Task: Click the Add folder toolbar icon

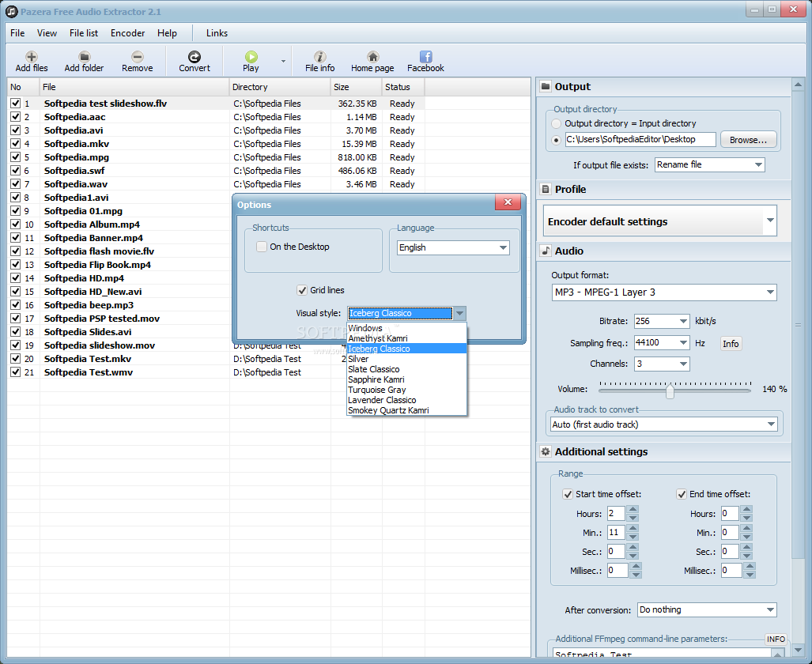Action: [84, 56]
